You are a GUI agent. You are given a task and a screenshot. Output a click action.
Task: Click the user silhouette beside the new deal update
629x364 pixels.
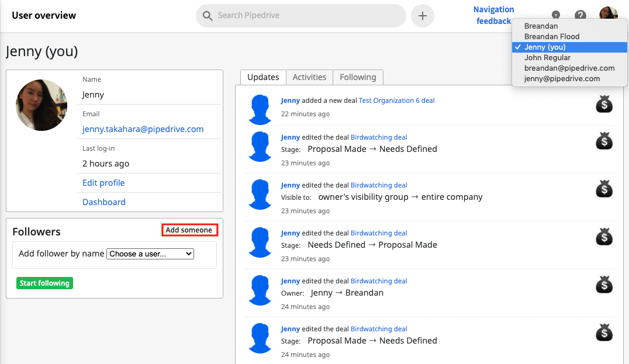pos(260,109)
